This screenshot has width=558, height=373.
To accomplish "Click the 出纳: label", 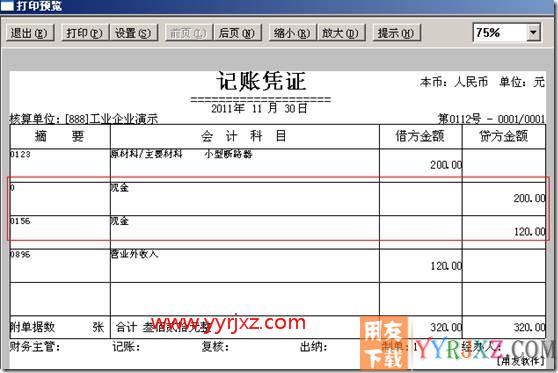I will pos(314,346).
